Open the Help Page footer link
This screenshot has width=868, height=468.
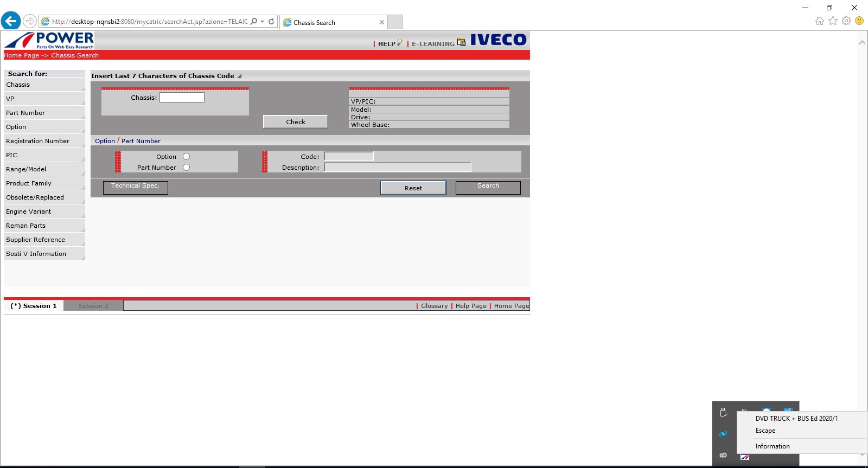point(471,306)
